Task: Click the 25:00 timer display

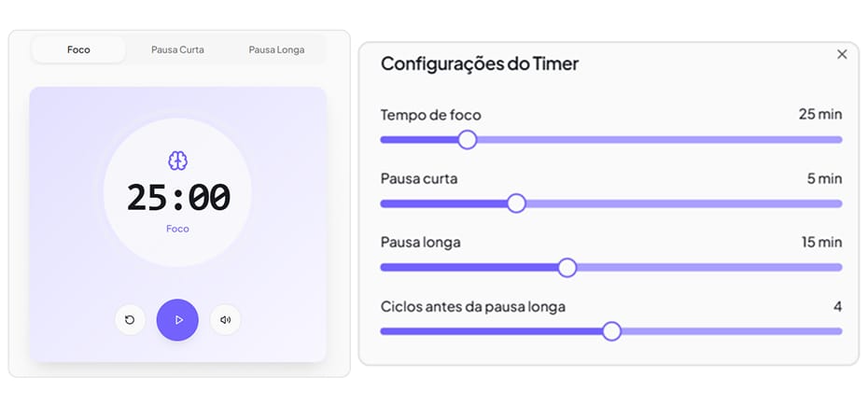Action: click(x=178, y=197)
